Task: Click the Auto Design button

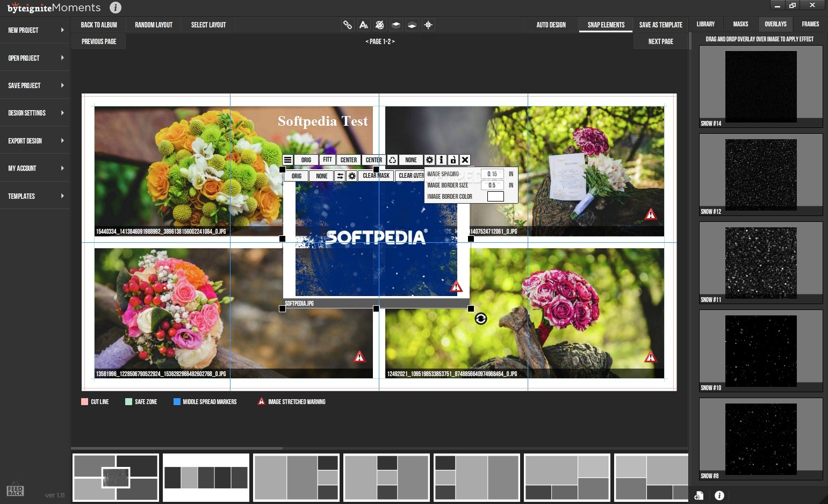Action: click(551, 25)
